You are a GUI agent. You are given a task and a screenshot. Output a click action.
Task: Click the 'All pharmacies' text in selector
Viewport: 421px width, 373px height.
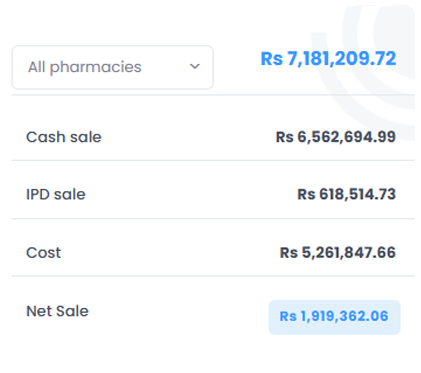pos(85,67)
